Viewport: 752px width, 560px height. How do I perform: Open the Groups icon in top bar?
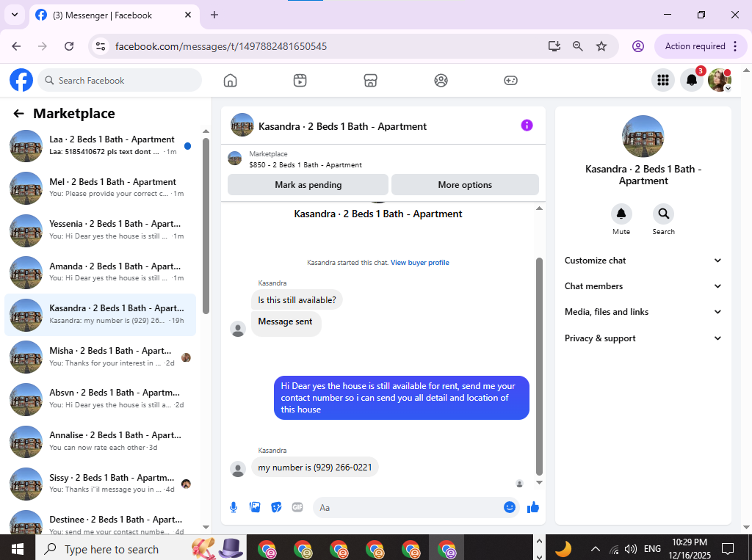click(x=441, y=80)
